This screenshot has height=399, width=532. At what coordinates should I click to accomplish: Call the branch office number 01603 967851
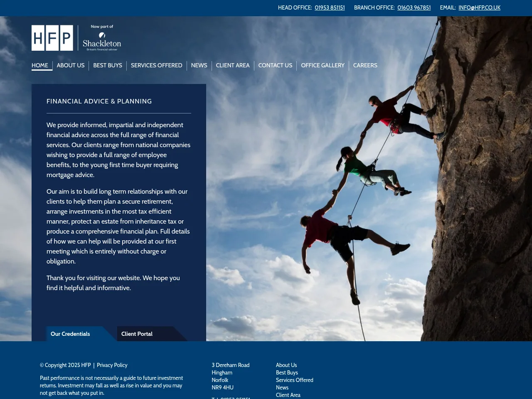tap(414, 7)
